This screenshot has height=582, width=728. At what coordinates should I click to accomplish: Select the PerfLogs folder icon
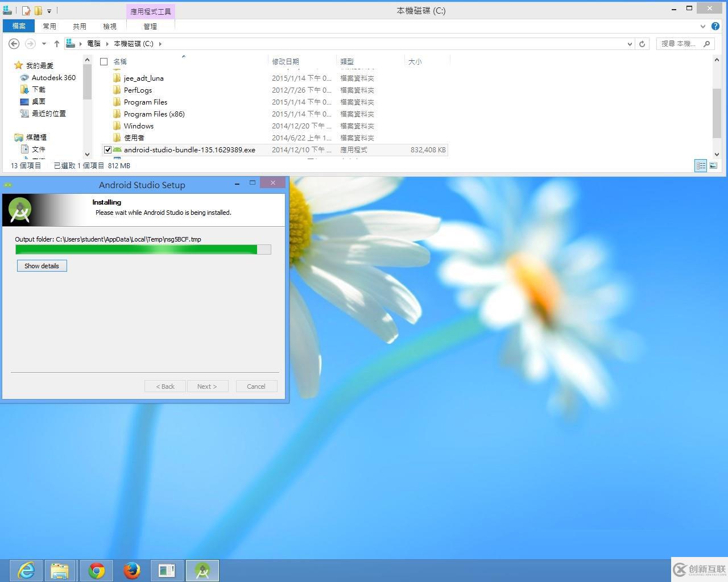[x=117, y=90]
